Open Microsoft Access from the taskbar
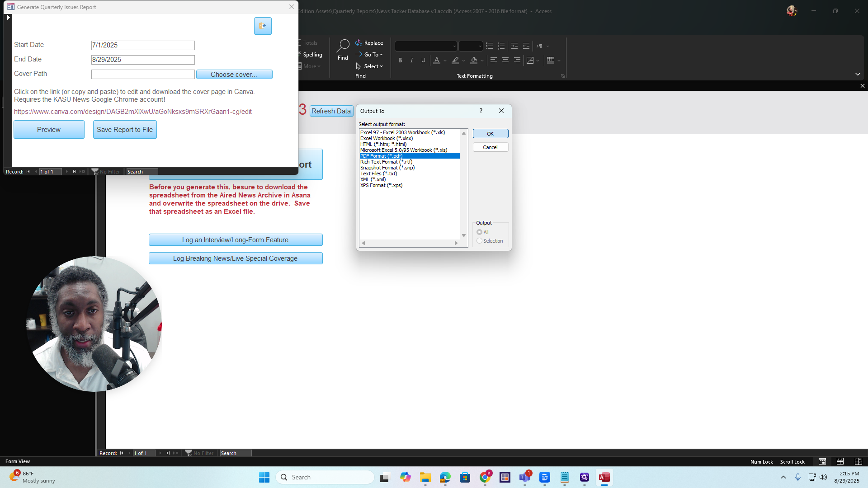Screen dimensions: 868x488 [x=604, y=477]
